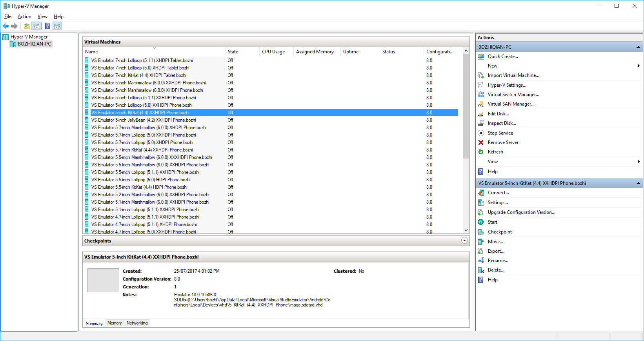Select VS Emulator 5.5-inch KitKat (4.4) HDPI Phone
This screenshot has height=341, width=644.
(271, 187)
